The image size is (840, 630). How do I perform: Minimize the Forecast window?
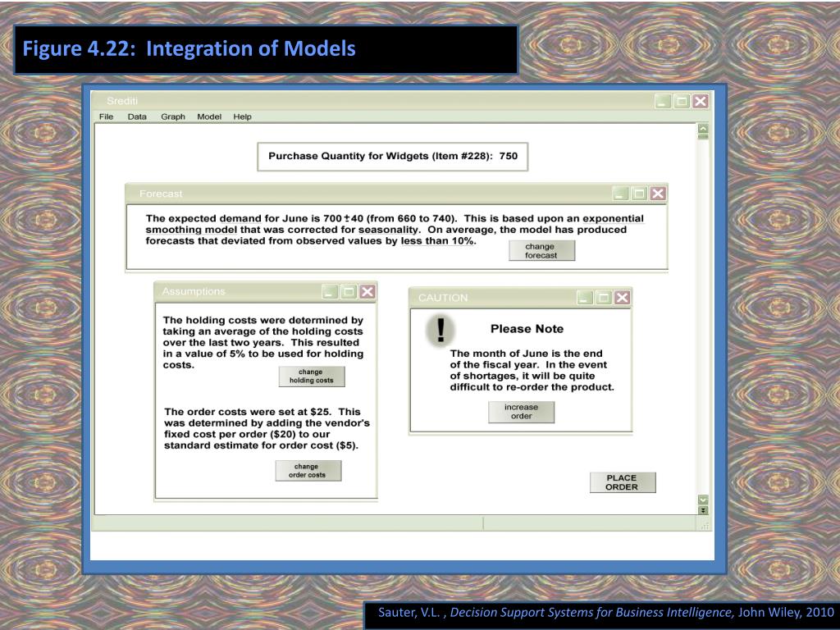coord(620,194)
